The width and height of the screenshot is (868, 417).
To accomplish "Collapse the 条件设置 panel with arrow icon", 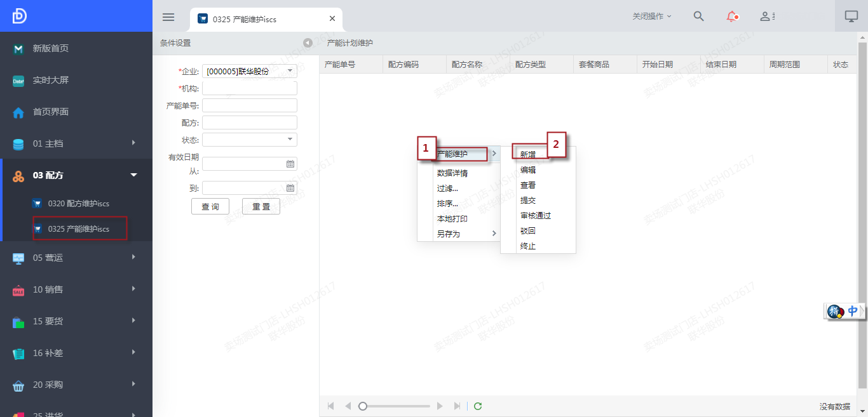I will pos(308,43).
